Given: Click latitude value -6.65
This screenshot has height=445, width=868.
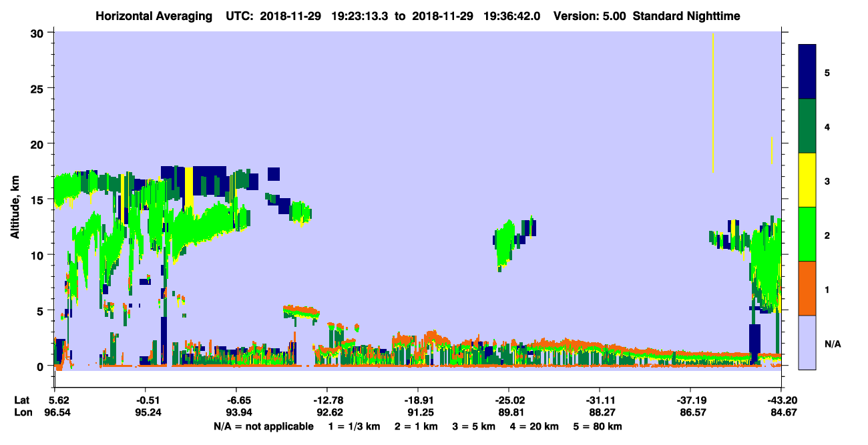Looking at the screenshot, I should [x=238, y=400].
